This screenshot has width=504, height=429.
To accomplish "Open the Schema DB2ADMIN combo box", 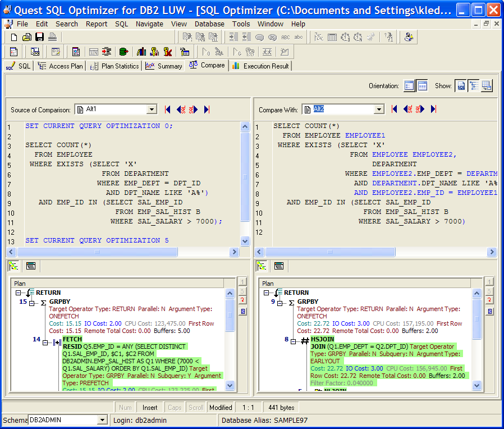I will (102, 420).
